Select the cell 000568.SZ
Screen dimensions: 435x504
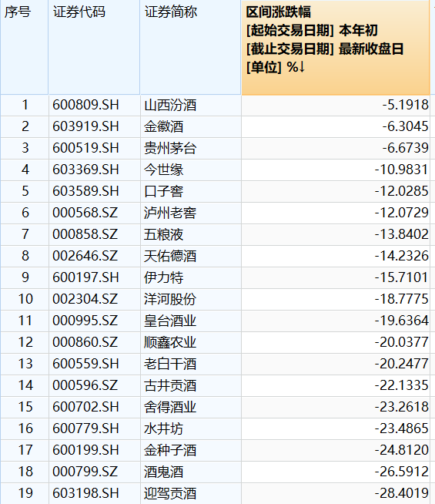coord(95,213)
